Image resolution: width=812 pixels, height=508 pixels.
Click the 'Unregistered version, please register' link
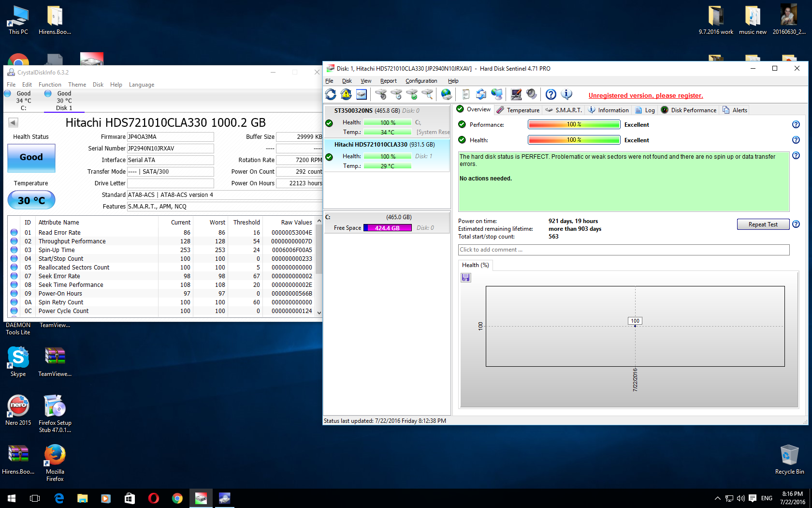pos(645,96)
